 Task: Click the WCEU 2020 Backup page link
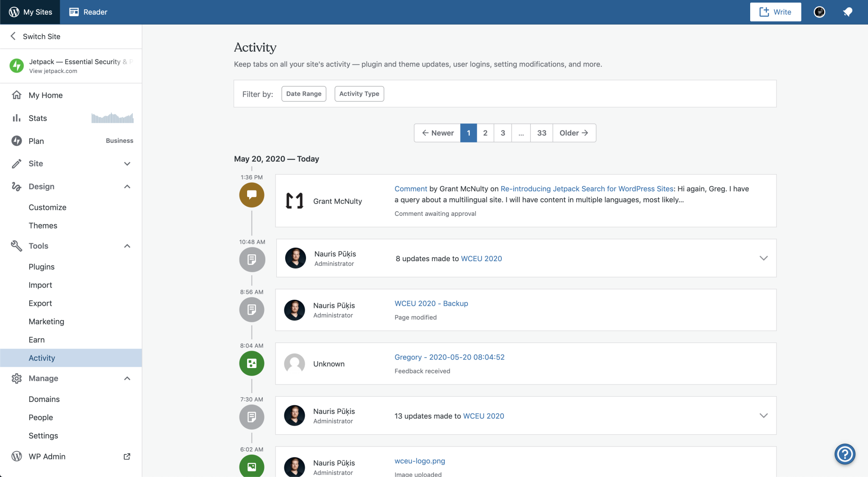coord(431,303)
